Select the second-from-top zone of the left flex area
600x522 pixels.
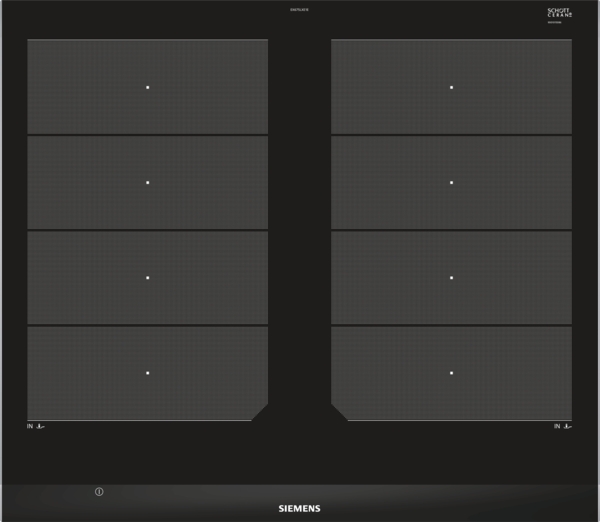click(147, 183)
